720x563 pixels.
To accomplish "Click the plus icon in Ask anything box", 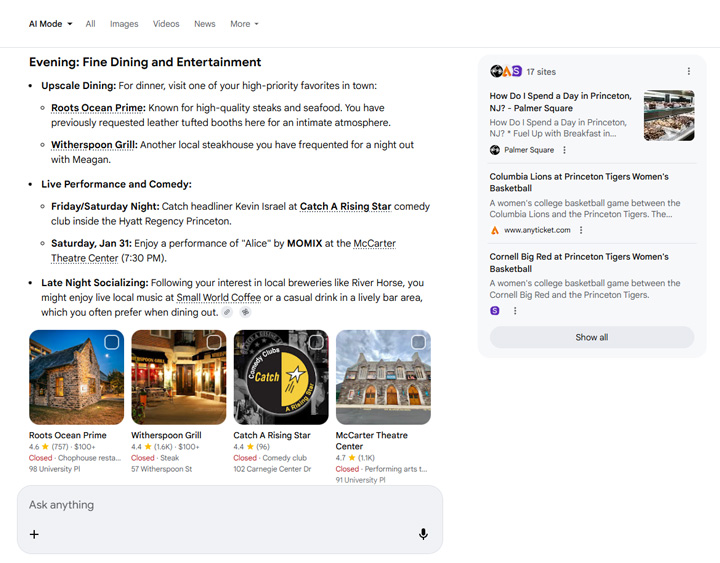I will click(34, 534).
